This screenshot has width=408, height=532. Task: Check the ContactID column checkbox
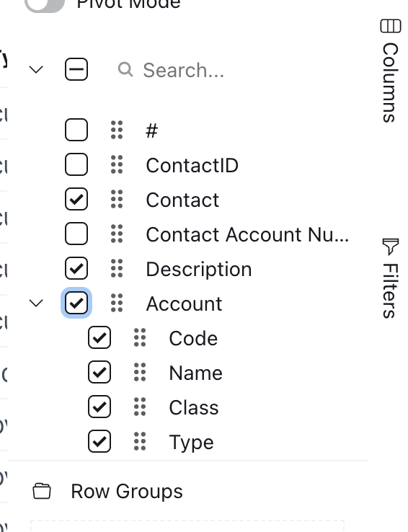point(76,164)
